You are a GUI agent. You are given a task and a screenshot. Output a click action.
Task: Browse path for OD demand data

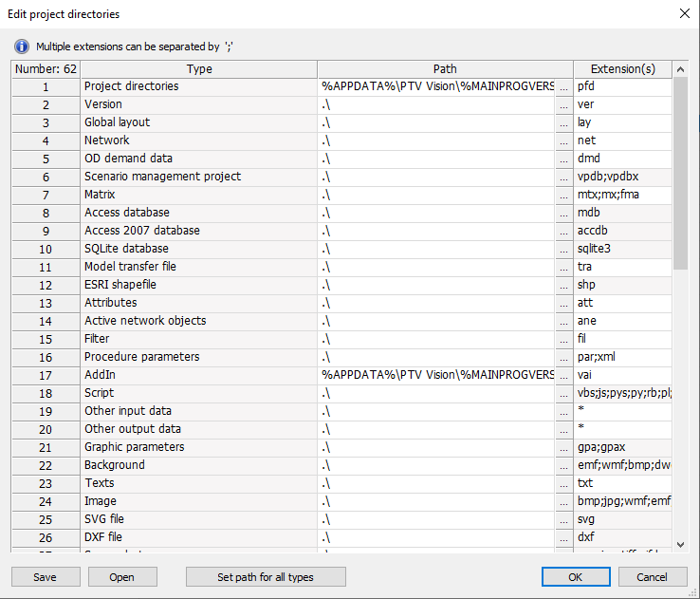point(563,159)
